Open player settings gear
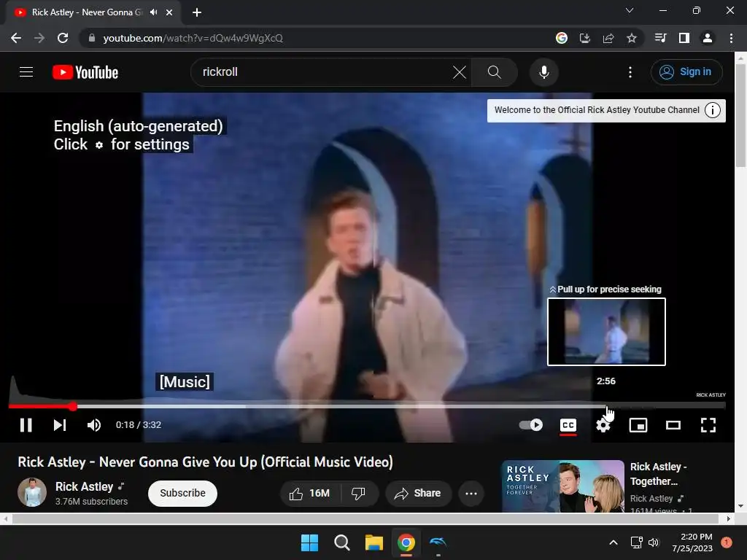Viewport: 747px width, 560px height. (603, 425)
